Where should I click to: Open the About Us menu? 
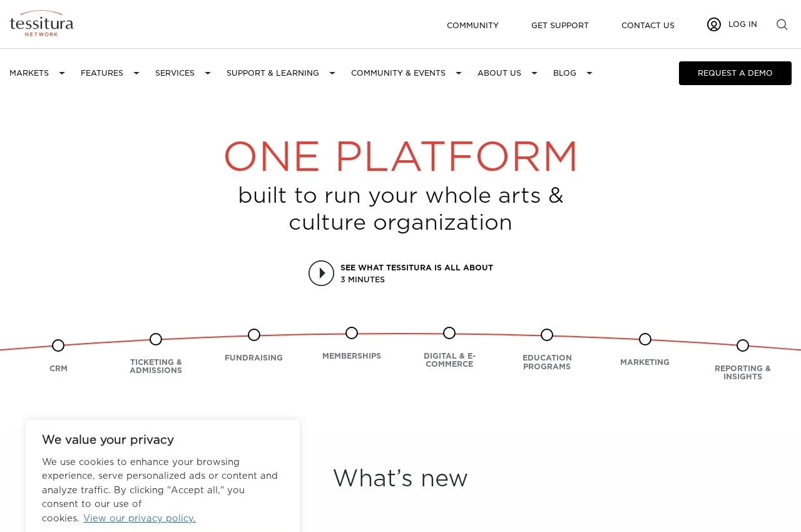(499, 73)
